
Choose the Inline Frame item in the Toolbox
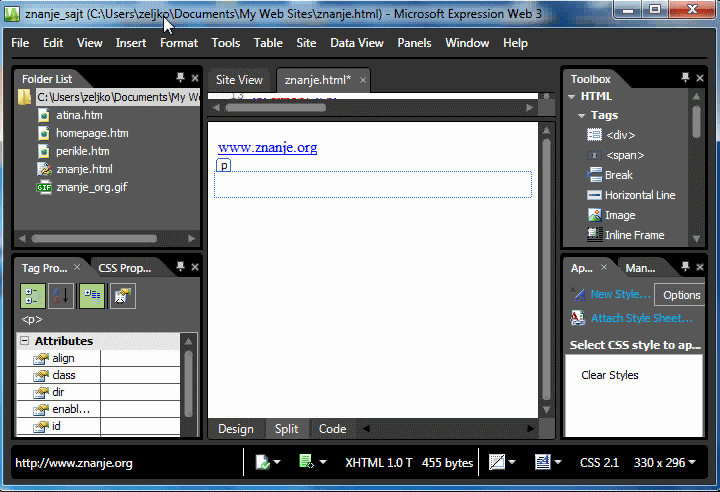pyautogui.click(x=634, y=235)
